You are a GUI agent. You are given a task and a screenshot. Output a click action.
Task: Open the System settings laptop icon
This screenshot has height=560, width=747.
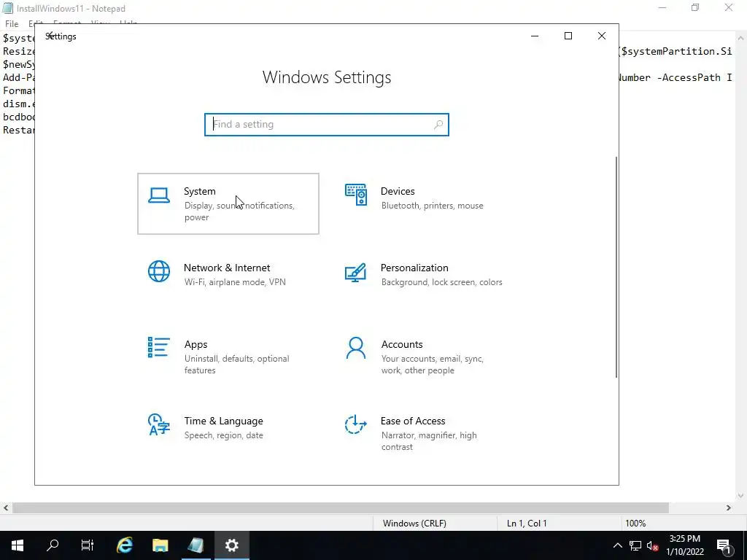click(x=158, y=195)
